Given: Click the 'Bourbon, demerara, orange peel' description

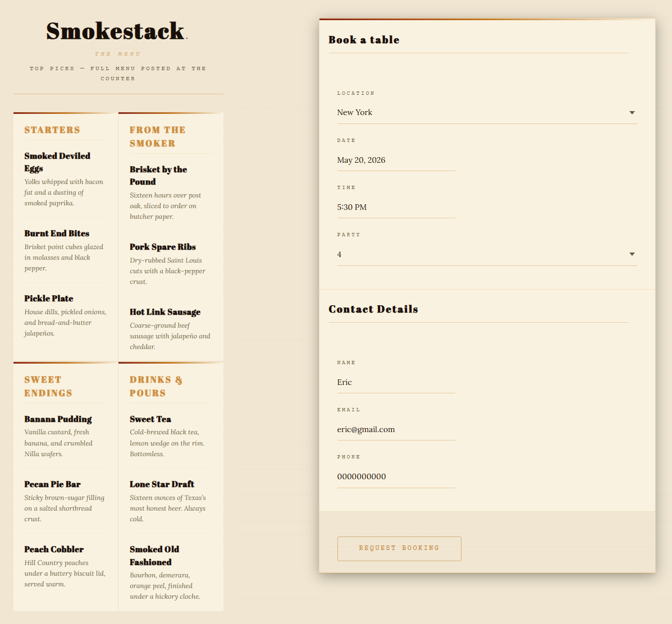Looking at the screenshot, I should click(x=165, y=586).
